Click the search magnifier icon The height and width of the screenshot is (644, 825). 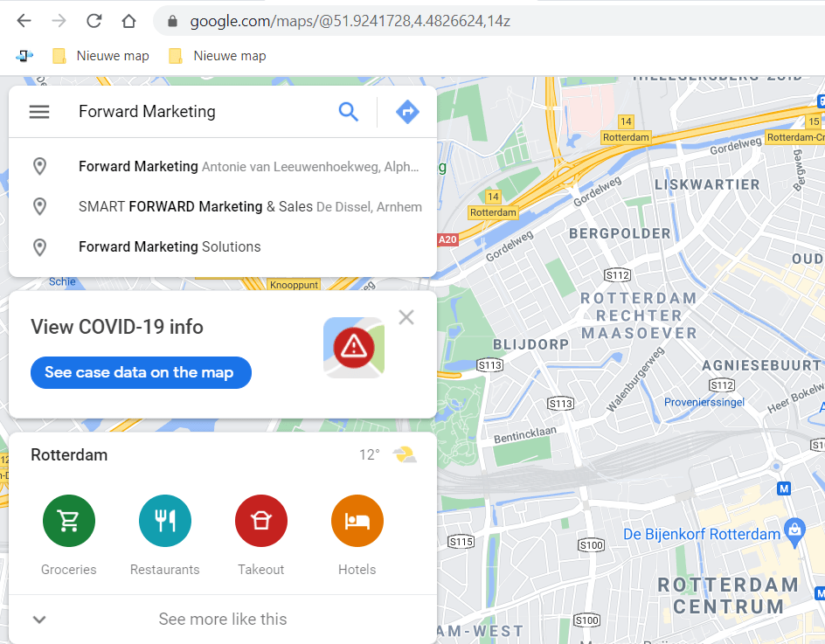348,111
